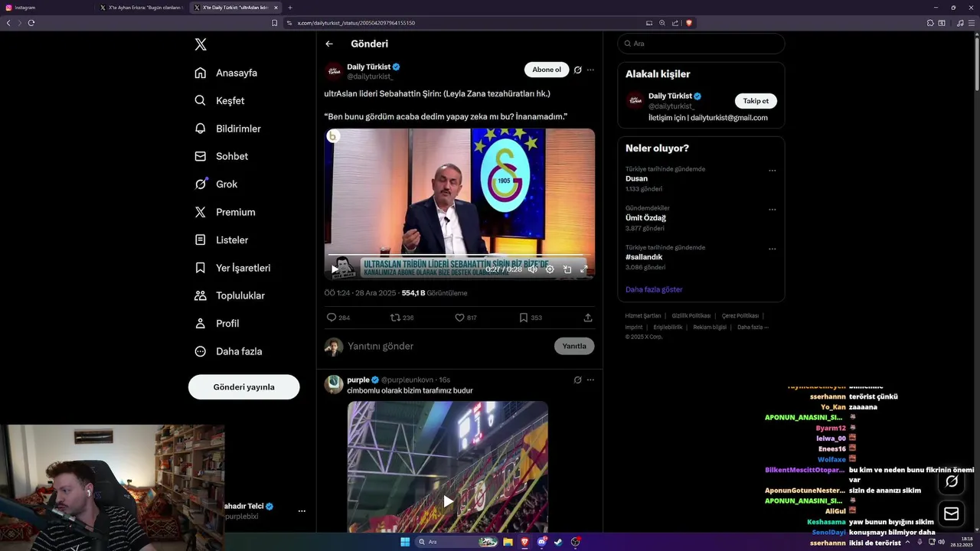This screenshot has width=980, height=551.
Task: Open File Explorer from taskbar
Action: tap(508, 542)
